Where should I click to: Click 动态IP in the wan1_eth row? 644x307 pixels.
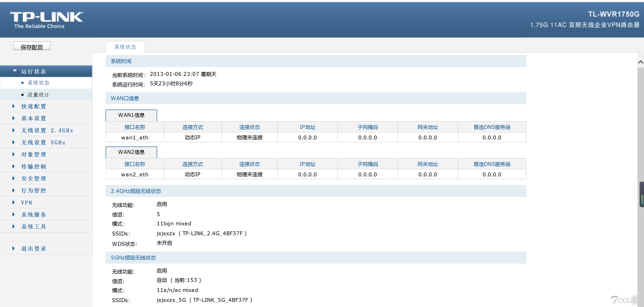tap(193, 137)
